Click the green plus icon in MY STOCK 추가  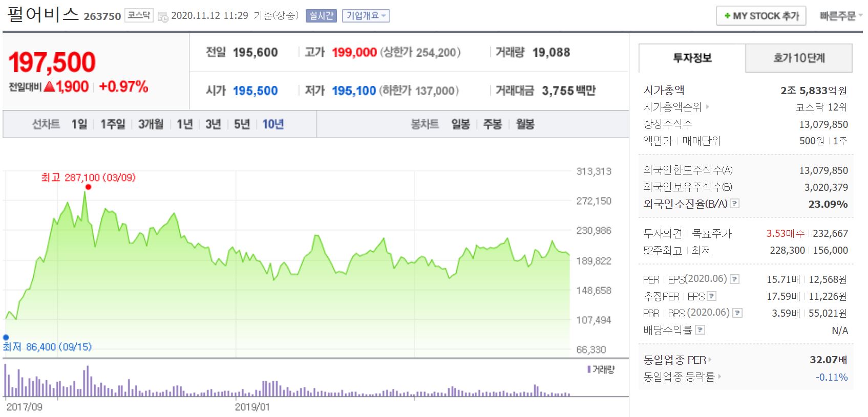(x=727, y=16)
